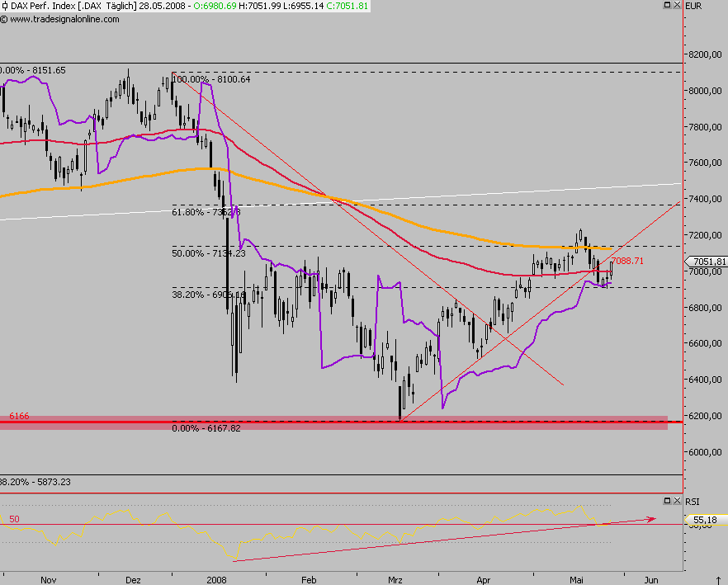Click the 7600,00 price axis label

click(705, 163)
